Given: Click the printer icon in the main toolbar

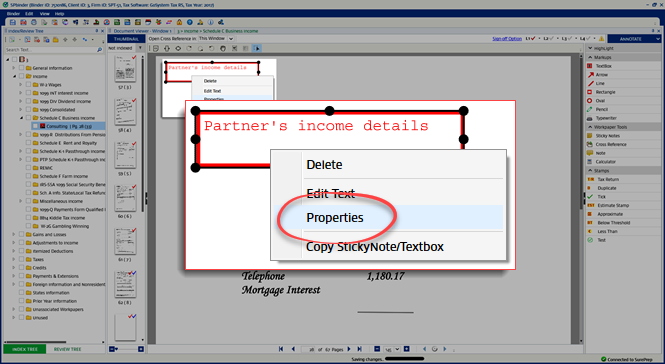Looking at the screenshot, I should pyautogui.click(x=34, y=22).
